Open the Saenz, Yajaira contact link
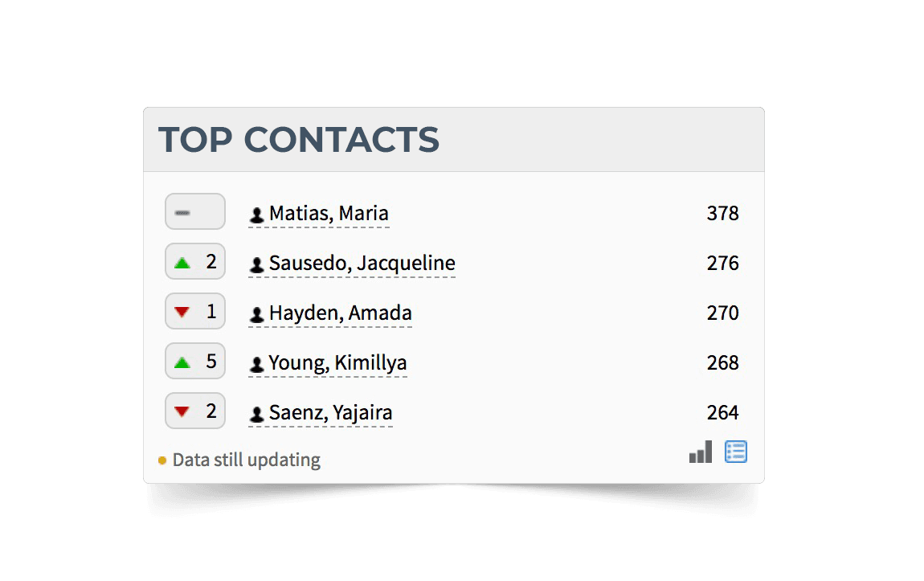 [x=329, y=412]
